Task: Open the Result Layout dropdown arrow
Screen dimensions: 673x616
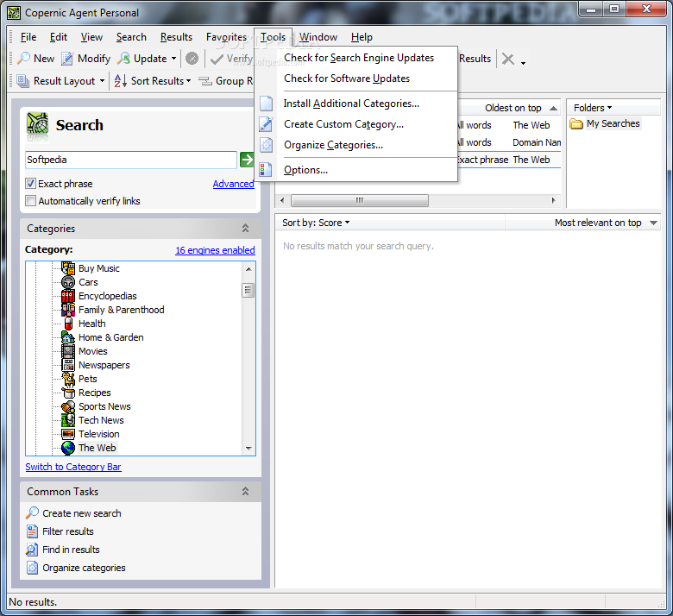Action: (102, 81)
